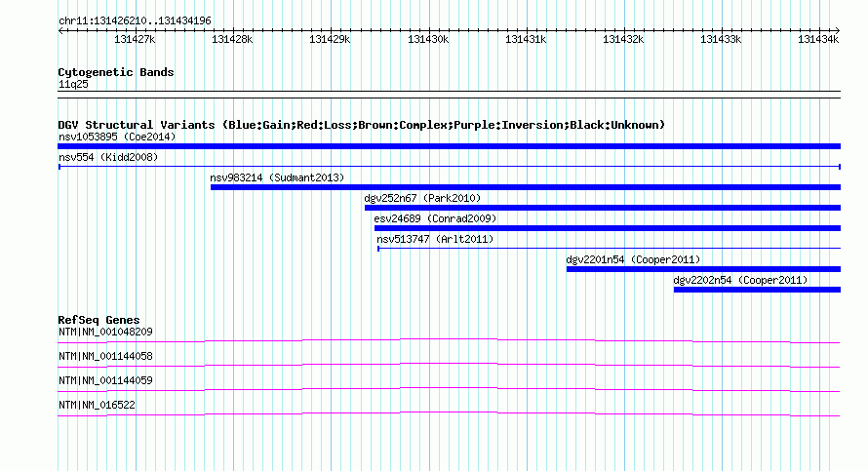
Task: Open variant dgv252n67 (Park2010) label
Action: pos(422,198)
